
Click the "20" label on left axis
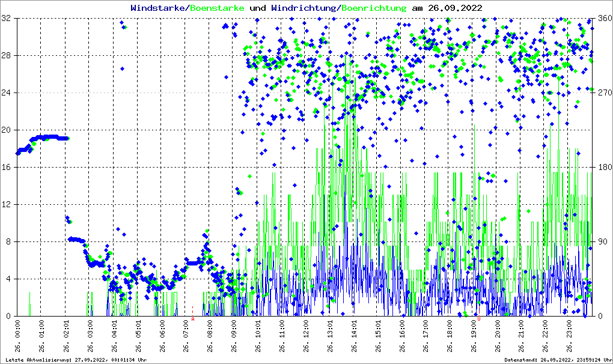point(7,130)
